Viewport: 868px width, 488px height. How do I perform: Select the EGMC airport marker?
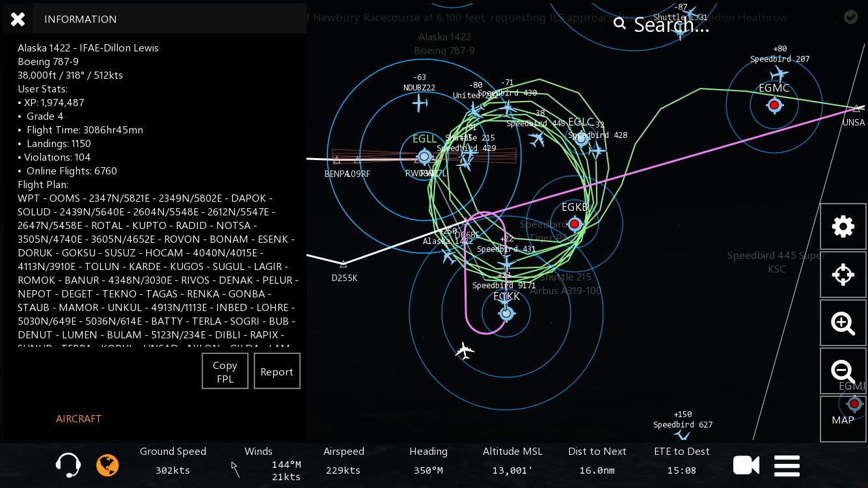pos(774,105)
